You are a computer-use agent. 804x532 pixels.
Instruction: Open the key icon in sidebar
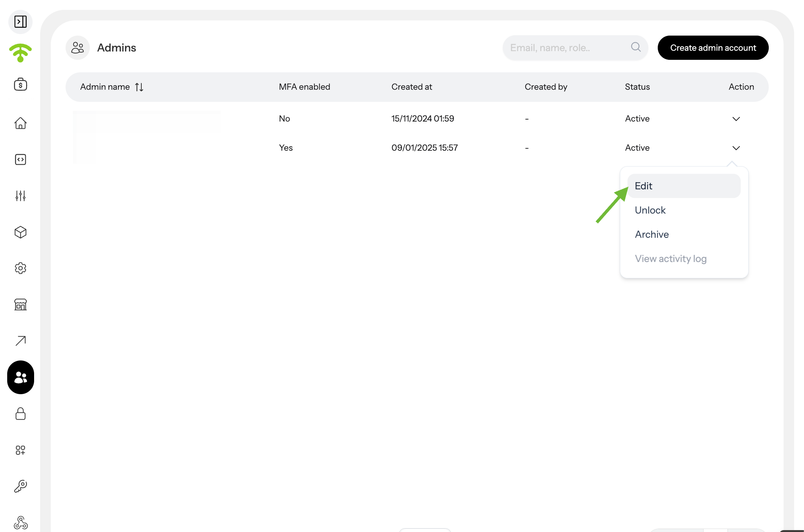(20, 486)
